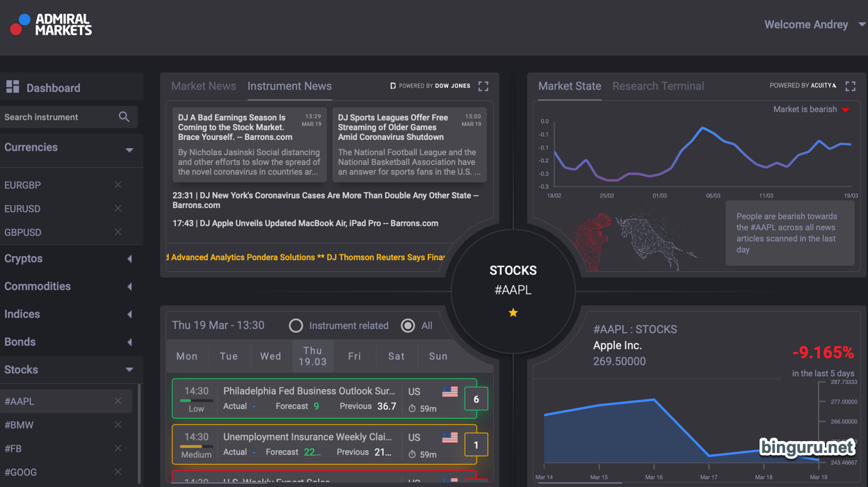Click the timer icon on Unemployment Claims event

[x=412, y=454]
